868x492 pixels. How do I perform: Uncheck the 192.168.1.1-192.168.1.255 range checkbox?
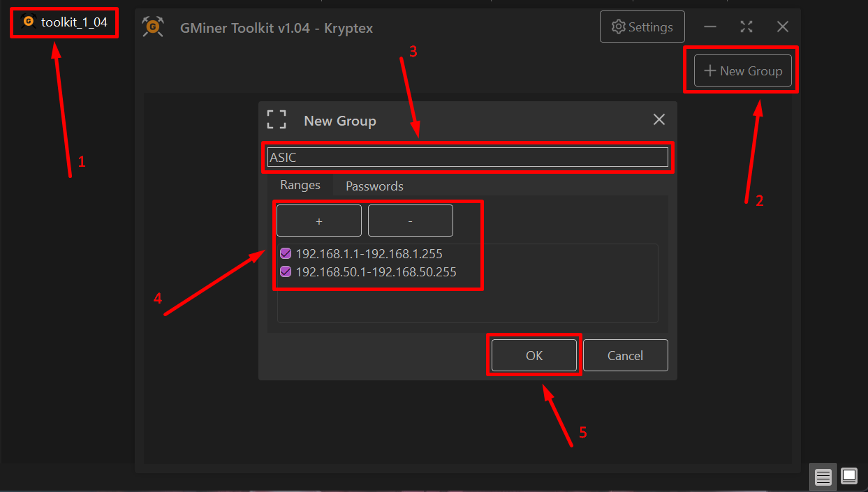[286, 253]
